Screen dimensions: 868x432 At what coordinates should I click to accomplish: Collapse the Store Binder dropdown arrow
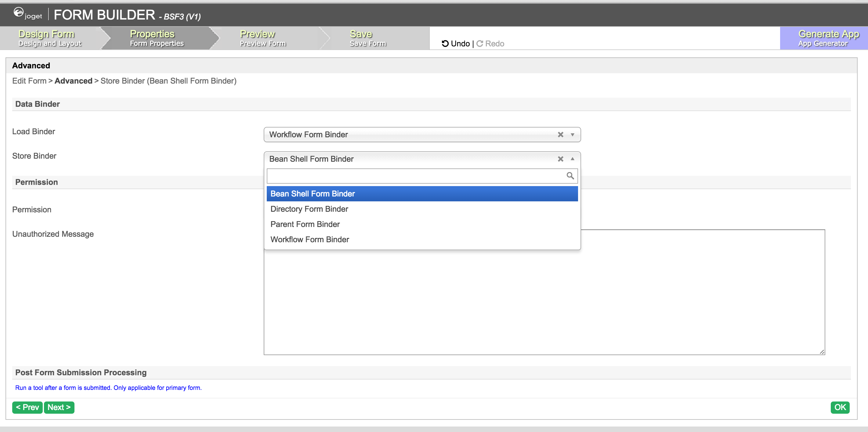click(x=572, y=159)
